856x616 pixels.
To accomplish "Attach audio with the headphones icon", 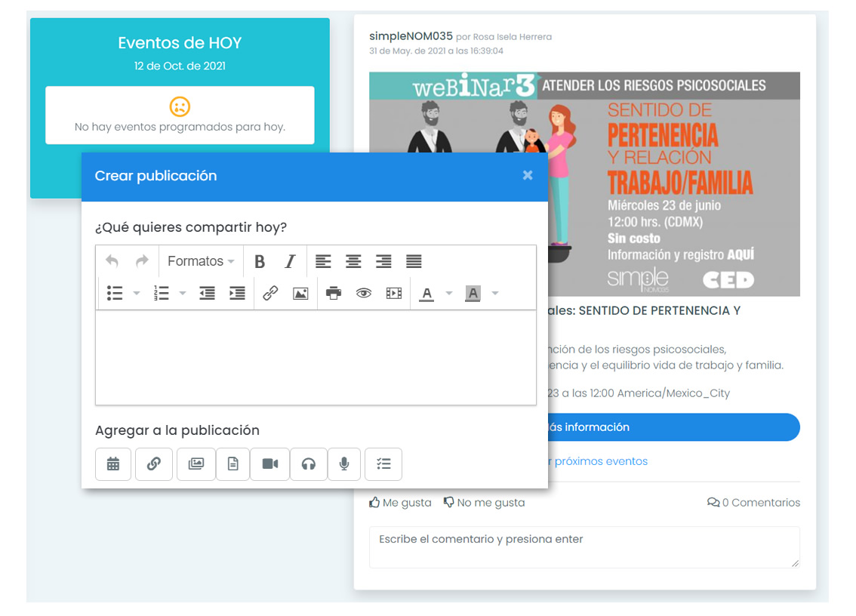I will [308, 464].
